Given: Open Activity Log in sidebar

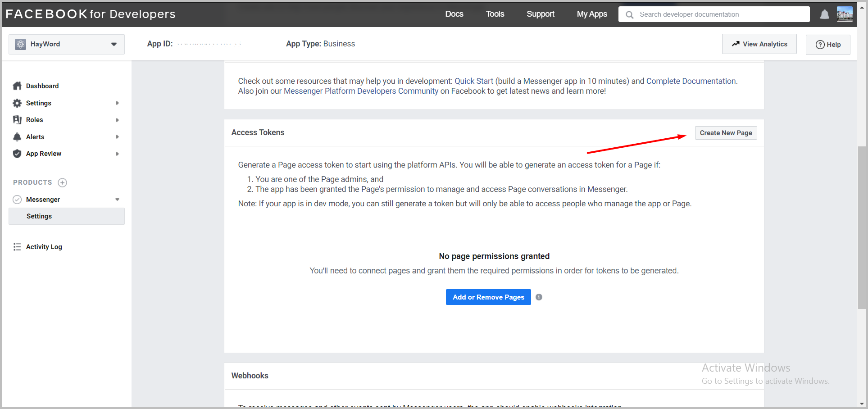Looking at the screenshot, I should [x=44, y=247].
